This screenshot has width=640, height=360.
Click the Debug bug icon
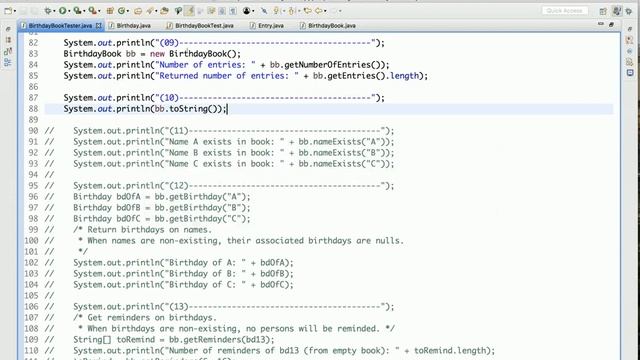[x=48, y=11]
